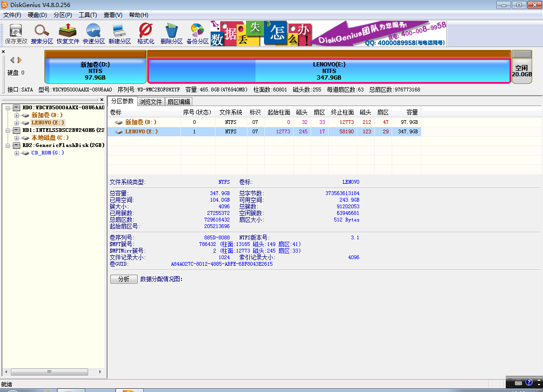Open the 帮助(H) menu
Screen dimensions: 543x392
(139, 15)
